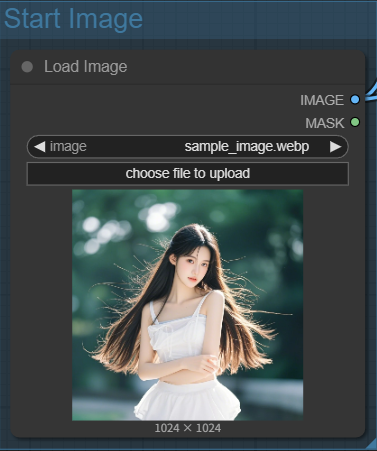This screenshot has height=451, width=377.
Task: Click the group resize corner handle
Action: (372, 445)
